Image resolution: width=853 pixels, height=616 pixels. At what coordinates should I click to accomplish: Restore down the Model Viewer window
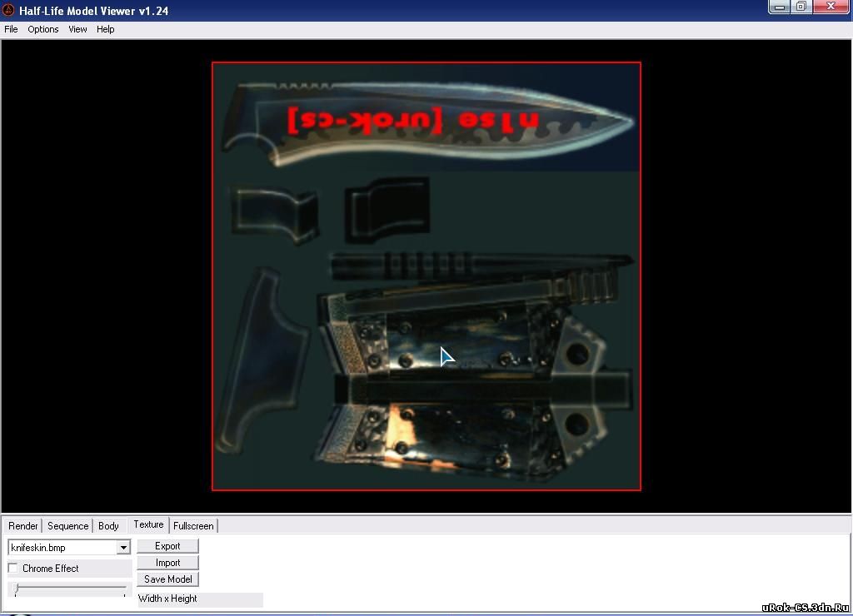801,7
